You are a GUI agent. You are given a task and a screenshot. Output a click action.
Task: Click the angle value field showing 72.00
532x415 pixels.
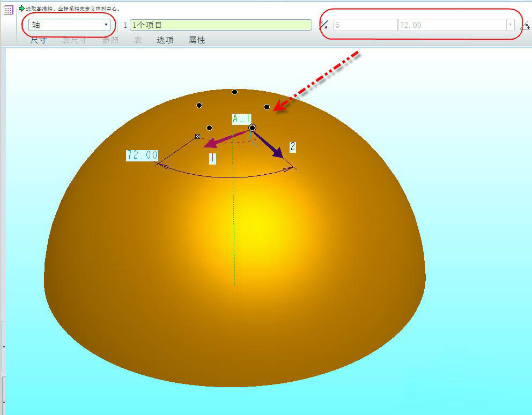click(452, 25)
